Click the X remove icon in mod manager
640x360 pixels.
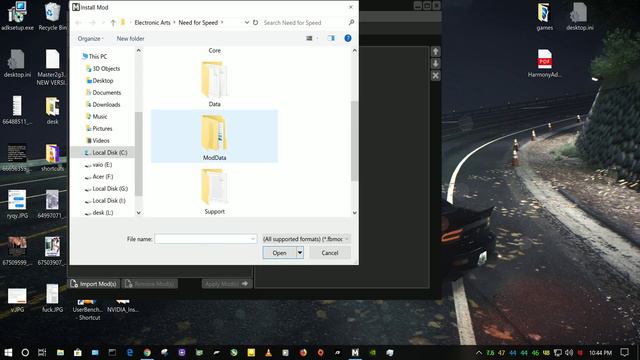pyautogui.click(x=436, y=76)
